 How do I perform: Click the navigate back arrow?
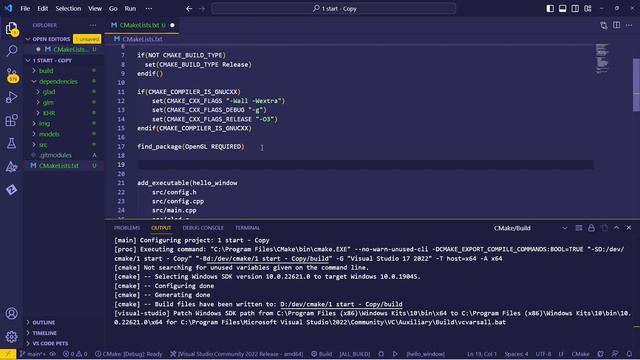[x=189, y=9]
